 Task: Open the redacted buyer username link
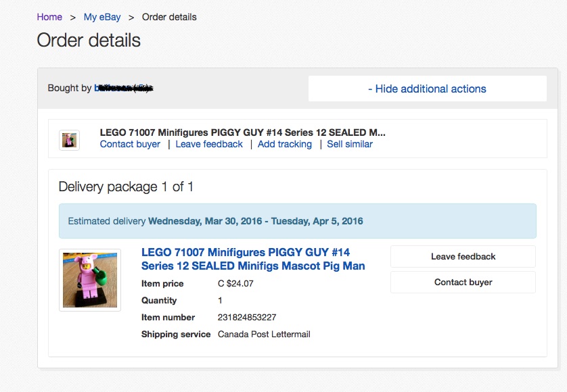point(123,88)
